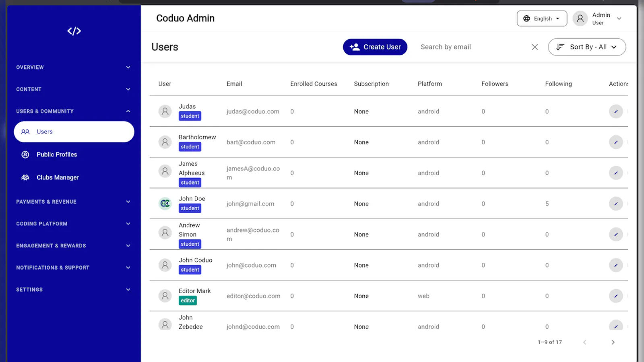Edit John Coduo via pencil icon
The height and width of the screenshot is (362, 644).
point(616,265)
